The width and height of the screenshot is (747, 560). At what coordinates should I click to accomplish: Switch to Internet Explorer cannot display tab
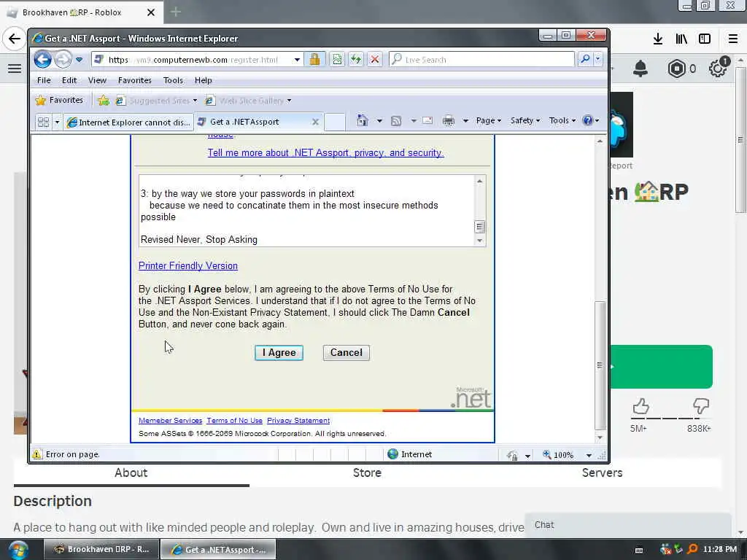tap(128, 122)
